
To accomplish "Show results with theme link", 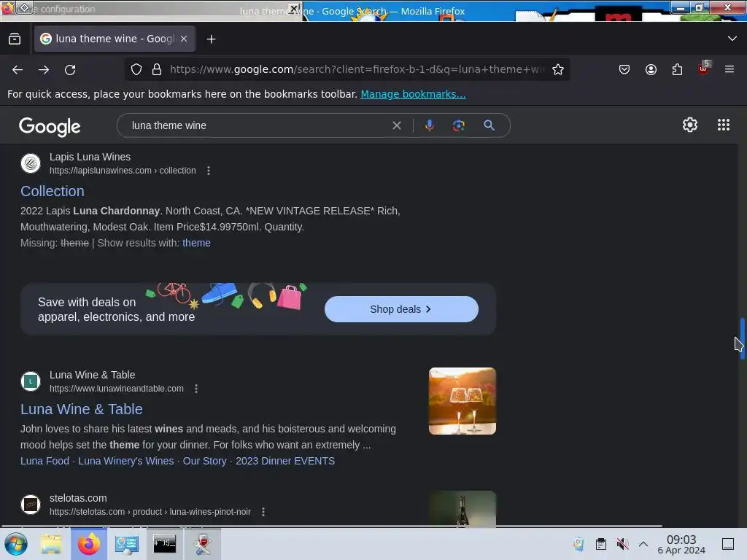I will (196, 243).
